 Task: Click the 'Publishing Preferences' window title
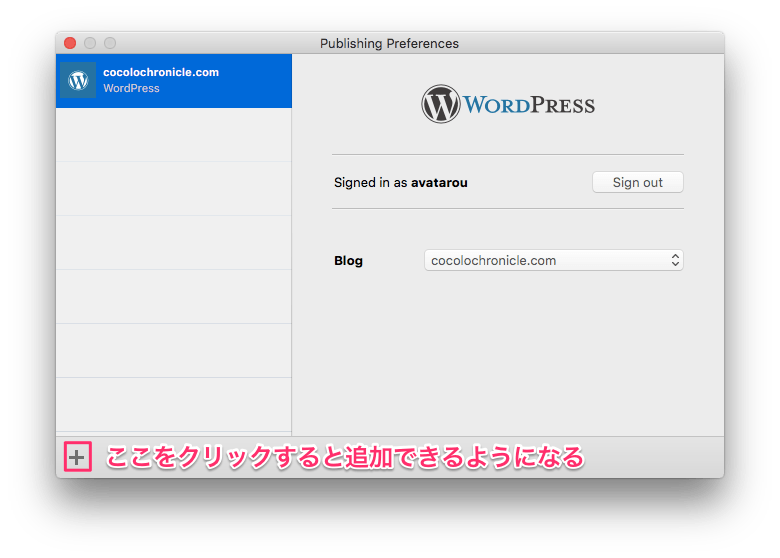coord(389,43)
